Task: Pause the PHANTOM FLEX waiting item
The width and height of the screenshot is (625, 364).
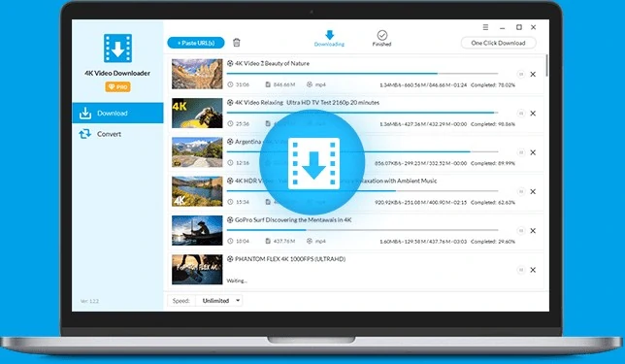Action: (x=520, y=270)
